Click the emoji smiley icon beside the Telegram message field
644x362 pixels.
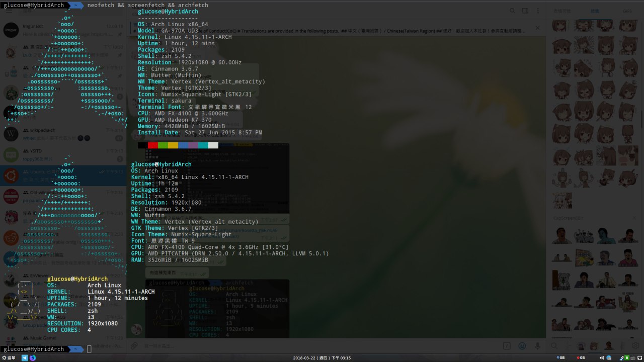point(522,346)
